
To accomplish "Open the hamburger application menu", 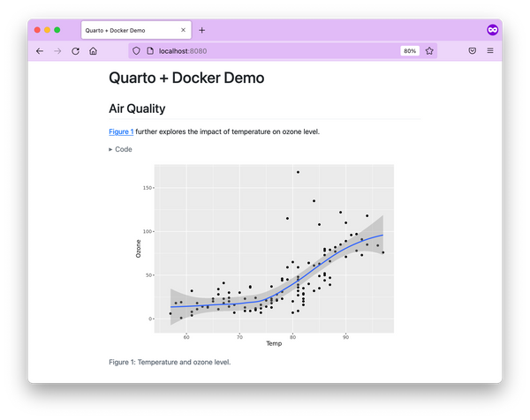I will (490, 50).
